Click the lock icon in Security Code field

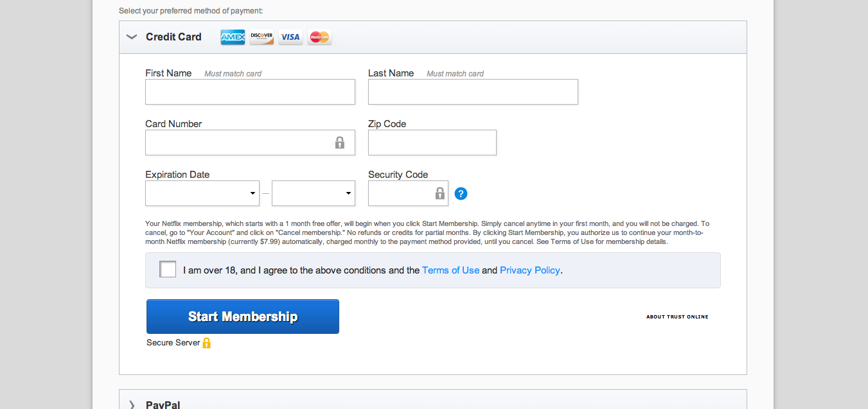click(x=440, y=193)
